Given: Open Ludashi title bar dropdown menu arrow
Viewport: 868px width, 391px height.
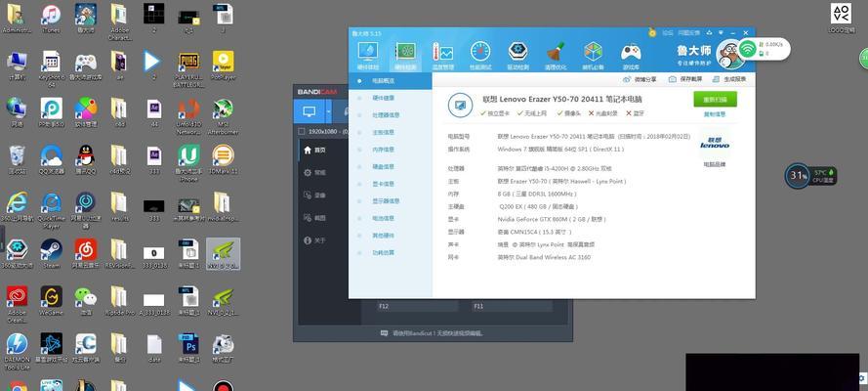Looking at the screenshot, I should tap(721, 33).
